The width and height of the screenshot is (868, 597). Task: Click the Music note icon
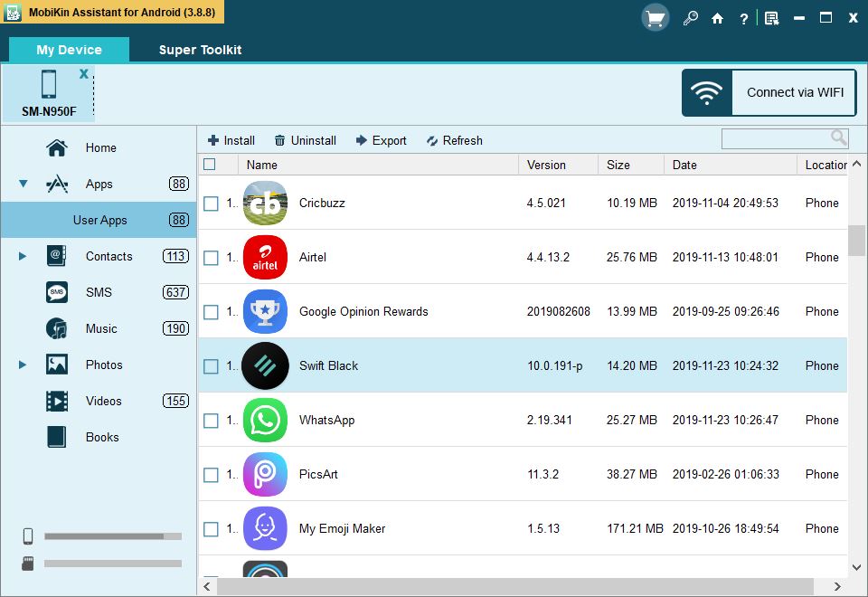56,328
